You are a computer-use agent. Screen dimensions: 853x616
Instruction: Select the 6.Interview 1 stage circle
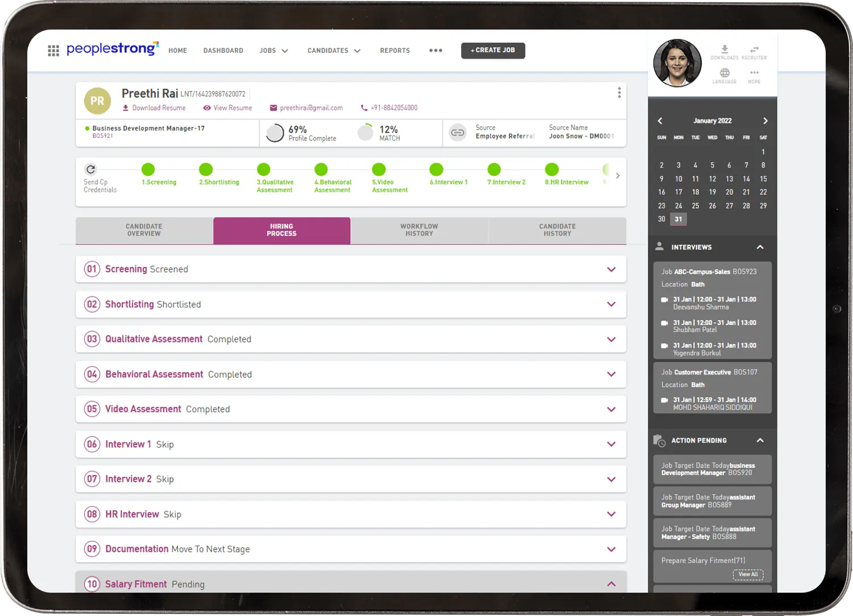[x=436, y=169]
